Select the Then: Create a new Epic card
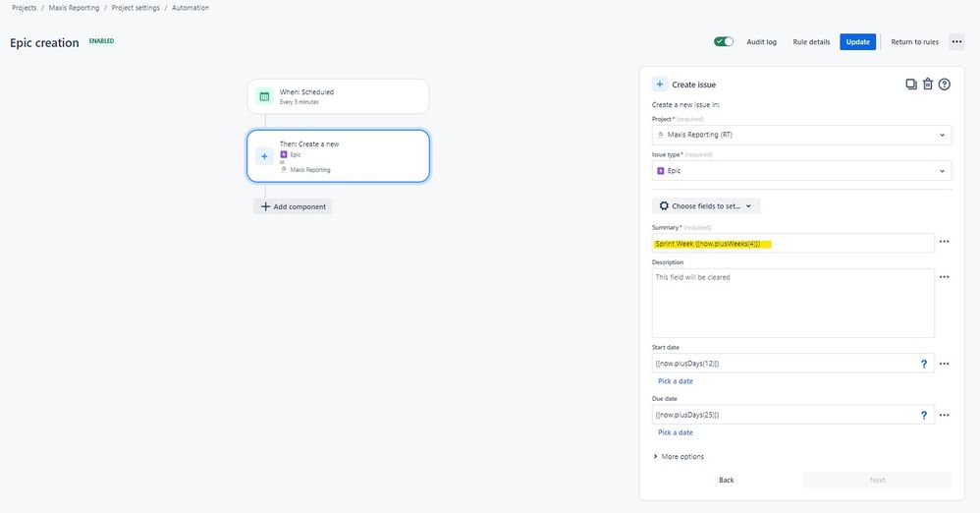 pyautogui.click(x=338, y=156)
